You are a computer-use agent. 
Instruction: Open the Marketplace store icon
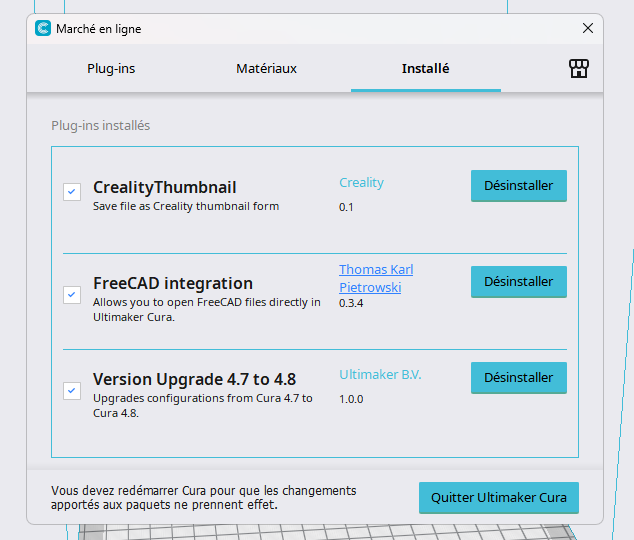point(579,68)
